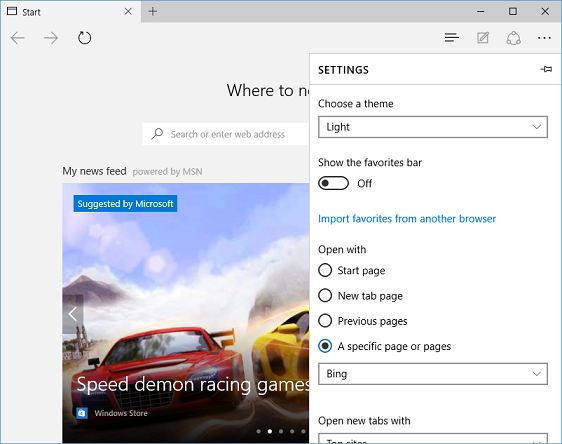The width and height of the screenshot is (562, 444).
Task: Click the Open new tabs with label
Action: click(364, 421)
